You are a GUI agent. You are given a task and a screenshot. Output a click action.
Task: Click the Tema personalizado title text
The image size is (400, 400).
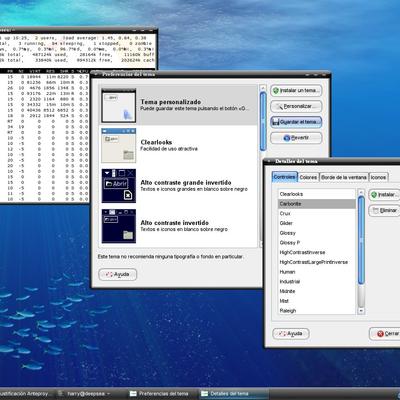(171, 102)
